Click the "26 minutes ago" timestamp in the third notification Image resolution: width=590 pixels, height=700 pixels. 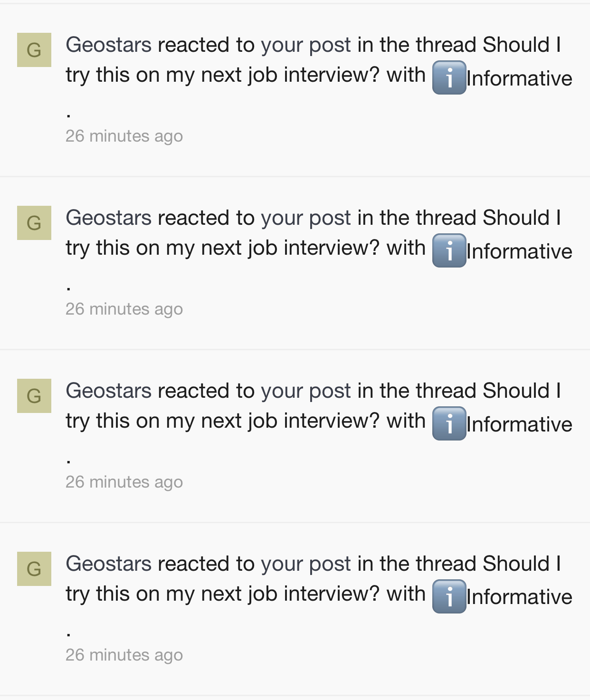(124, 482)
